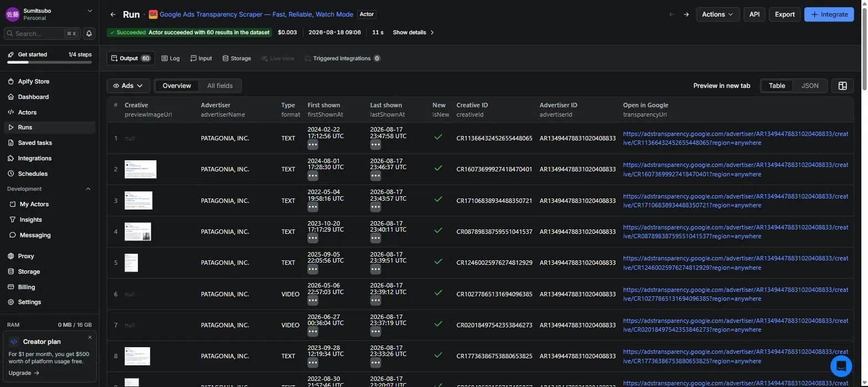Image resolution: width=868 pixels, height=387 pixels.
Task: Open Billing in the sidebar
Action: 26,287
